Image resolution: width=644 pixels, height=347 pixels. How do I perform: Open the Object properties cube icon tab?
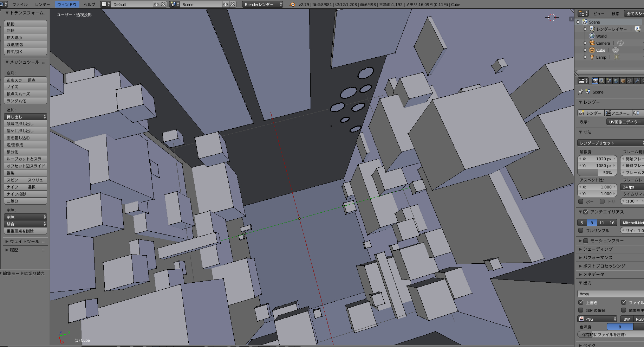[623, 81]
